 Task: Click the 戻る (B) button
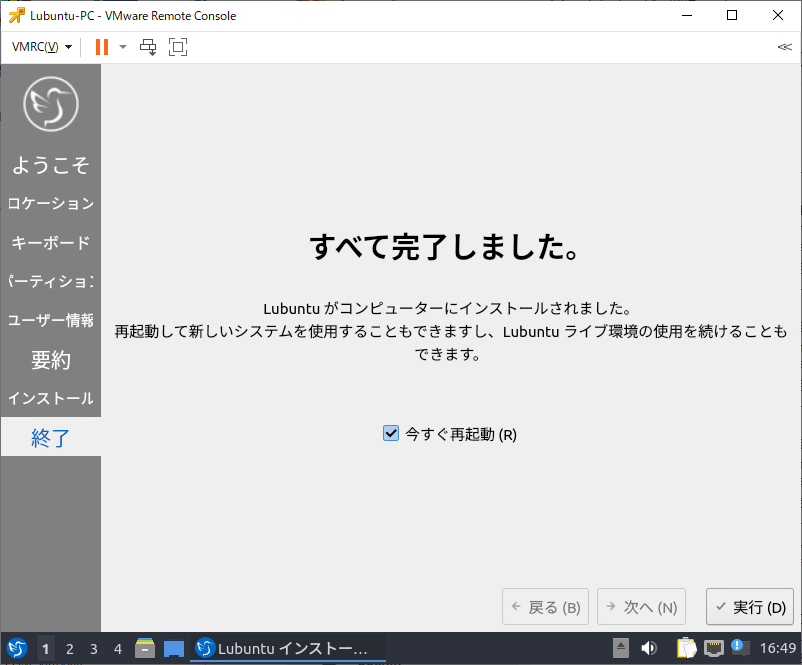[545, 607]
